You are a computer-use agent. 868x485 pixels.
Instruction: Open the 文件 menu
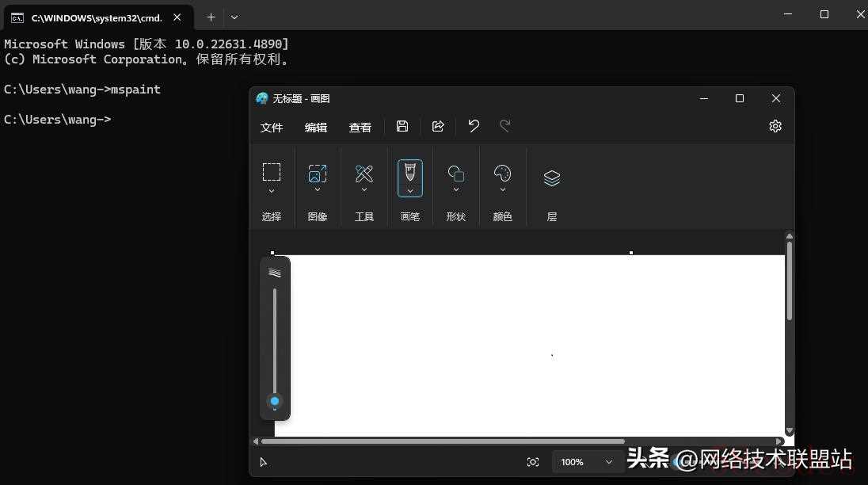[272, 128]
